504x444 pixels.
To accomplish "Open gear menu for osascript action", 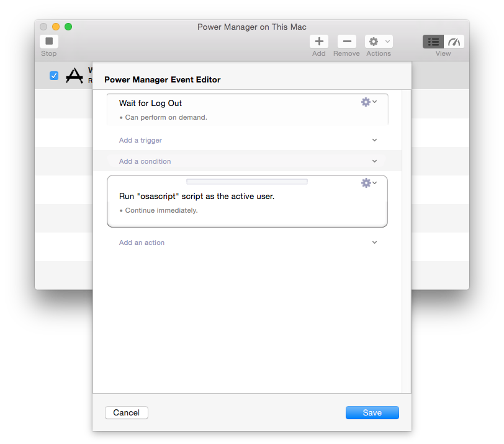I will pos(369,183).
